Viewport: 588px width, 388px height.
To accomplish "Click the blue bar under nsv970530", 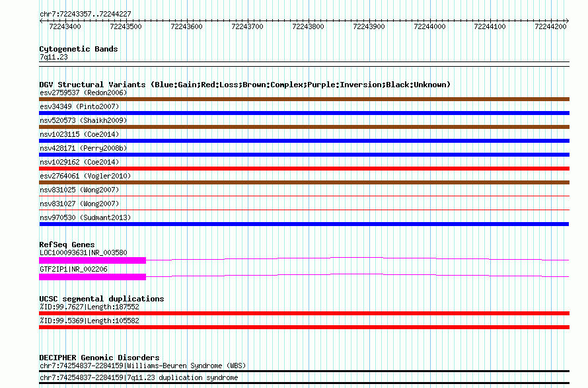I will click(304, 224).
